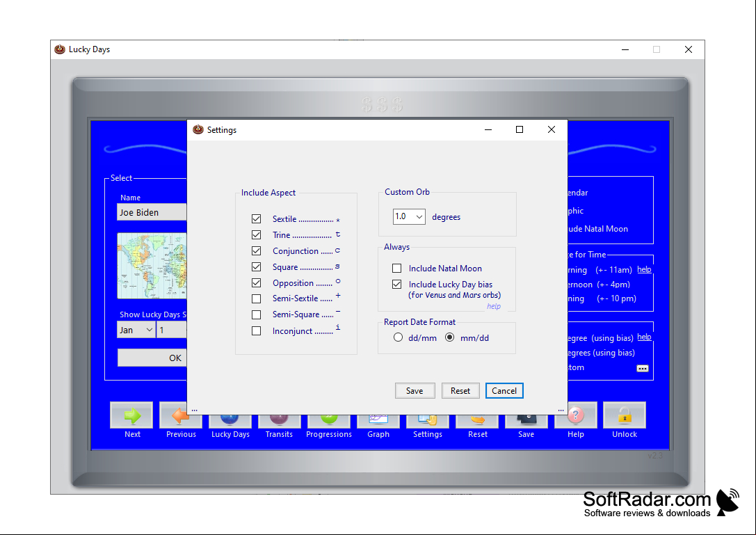Screen dimensions: 756x535
Task: Maximize the Settings dialog window
Action: click(520, 129)
